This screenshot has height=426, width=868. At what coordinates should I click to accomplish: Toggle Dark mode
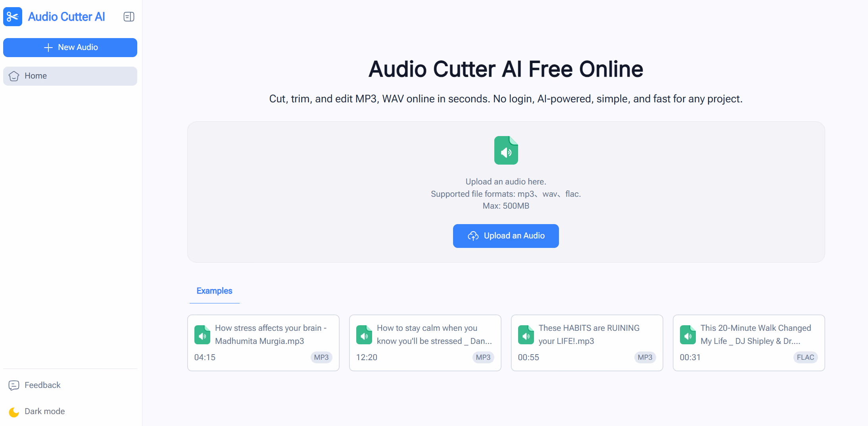(x=44, y=411)
